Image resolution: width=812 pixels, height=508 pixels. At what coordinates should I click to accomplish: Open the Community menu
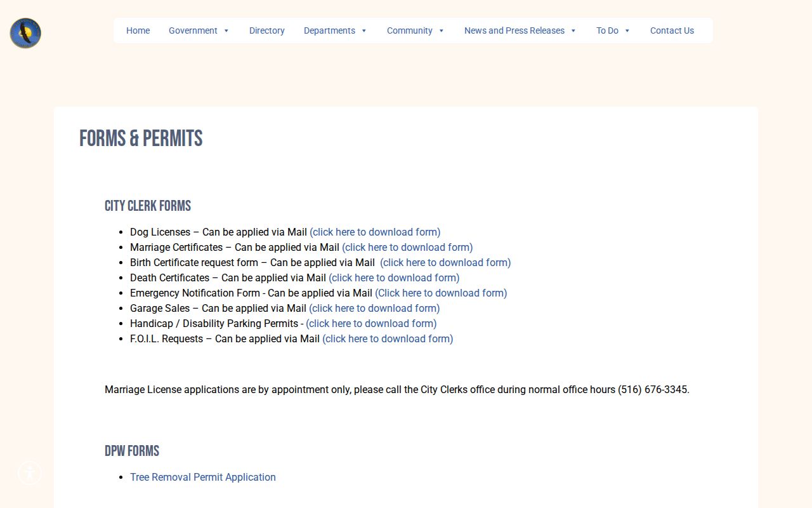click(409, 30)
